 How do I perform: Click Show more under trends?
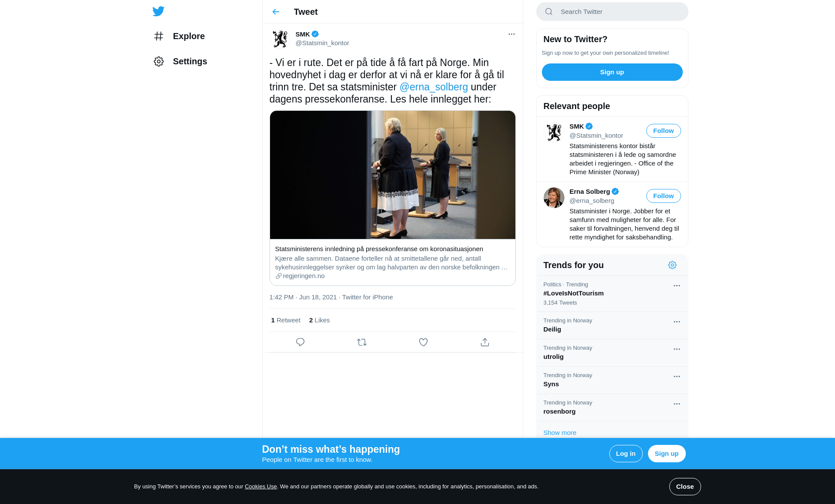(x=560, y=433)
